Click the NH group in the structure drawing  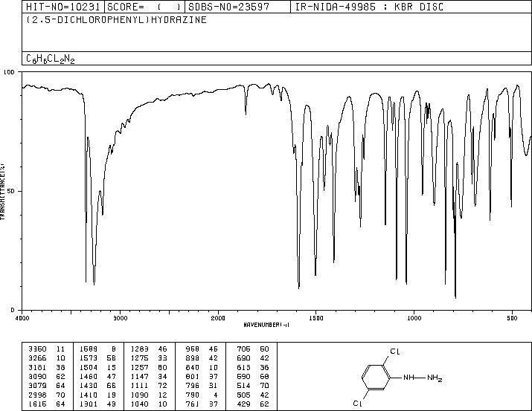pyautogui.click(x=408, y=377)
